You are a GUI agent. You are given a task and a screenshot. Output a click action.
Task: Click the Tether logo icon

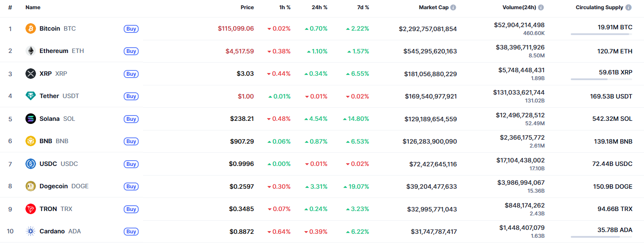point(31,96)
